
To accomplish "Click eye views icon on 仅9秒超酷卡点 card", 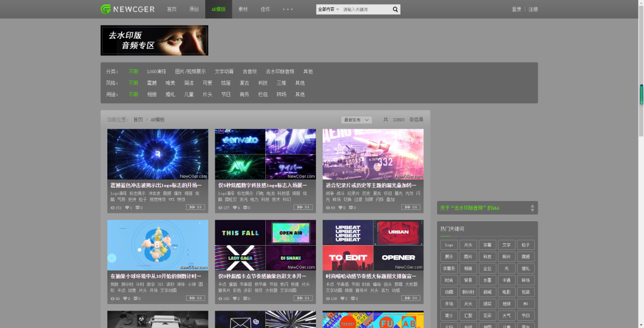I will click(x=220, y=298).
